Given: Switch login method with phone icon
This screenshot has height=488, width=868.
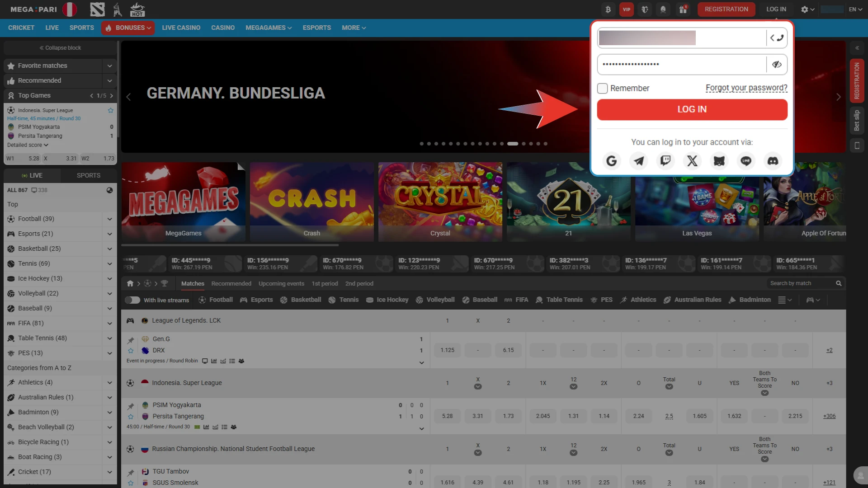Looking at the screenshot, I should pyautogui.click(x=777, y=38).
